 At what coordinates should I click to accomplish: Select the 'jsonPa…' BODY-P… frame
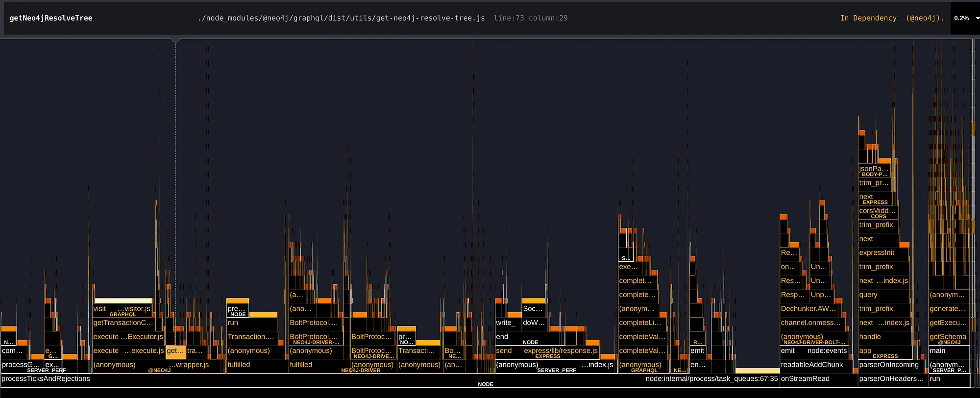pyautogui.click(x=875, y=171)
